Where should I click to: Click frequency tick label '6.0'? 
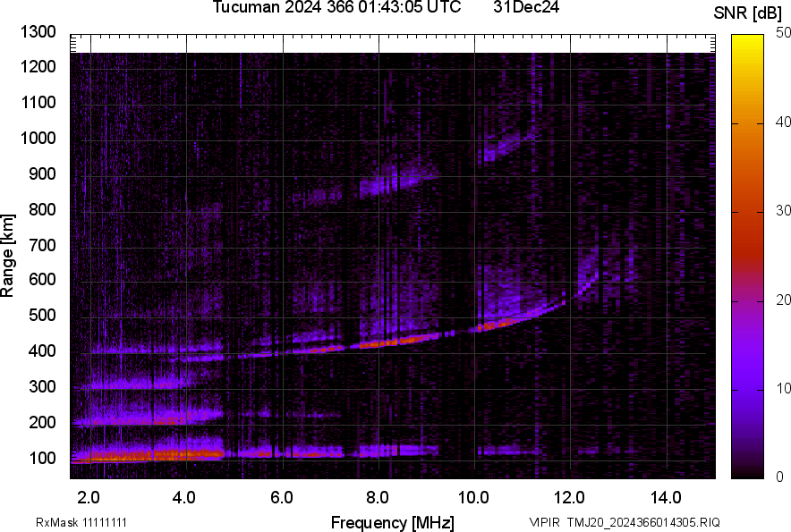tap(282, 498)
